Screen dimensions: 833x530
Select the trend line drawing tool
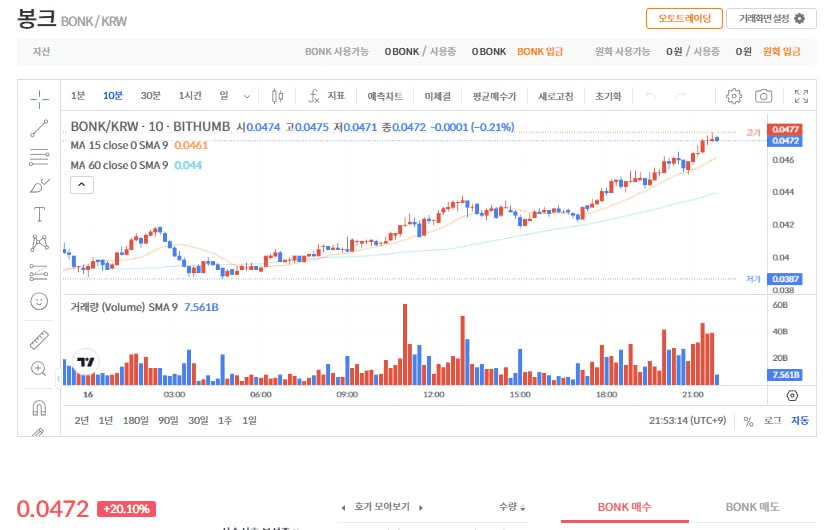coord(39,128)
